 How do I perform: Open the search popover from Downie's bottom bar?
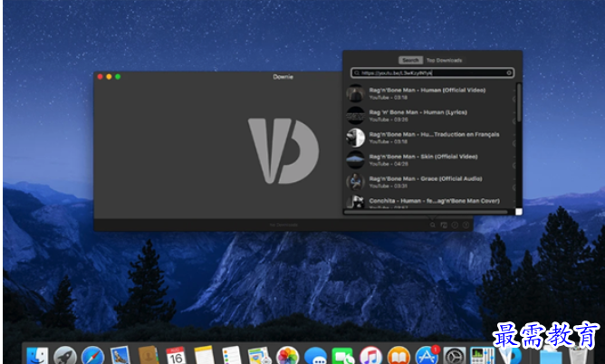(x=433, y=225)
